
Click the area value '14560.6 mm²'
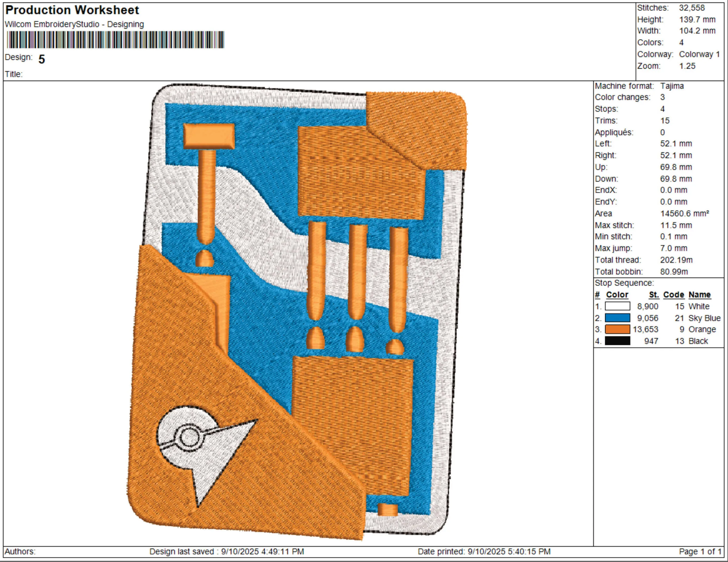(x=685, y=213)
